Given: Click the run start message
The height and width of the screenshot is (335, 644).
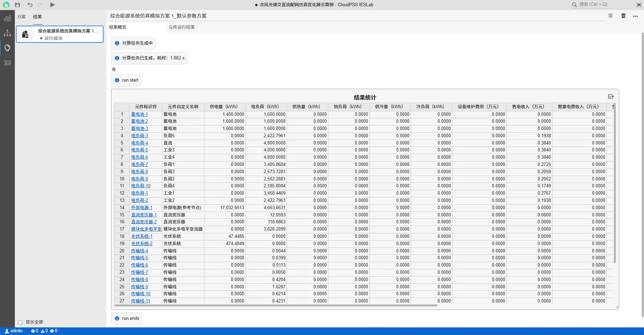Looking at the screenshot, I should (126, 80).
